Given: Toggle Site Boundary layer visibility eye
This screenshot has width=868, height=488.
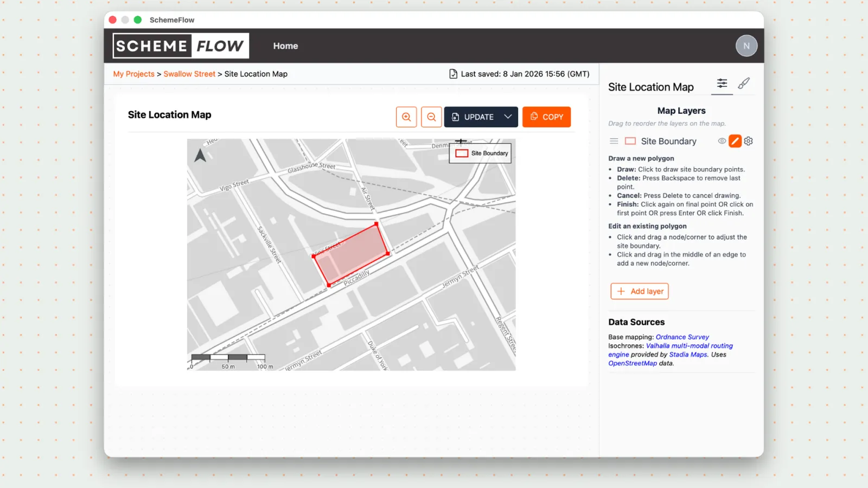Looking at the screenshot, I should 722,141.
